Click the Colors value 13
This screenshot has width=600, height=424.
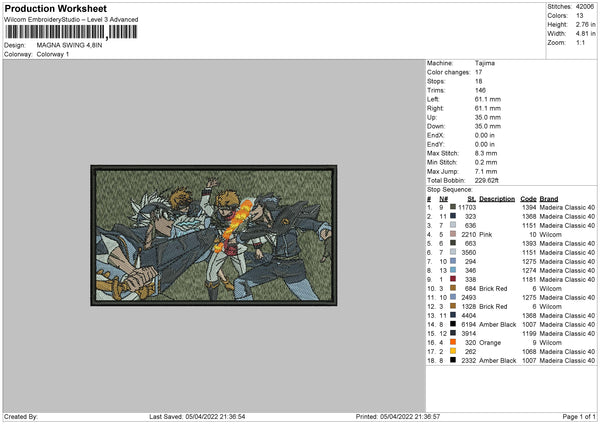579,16
